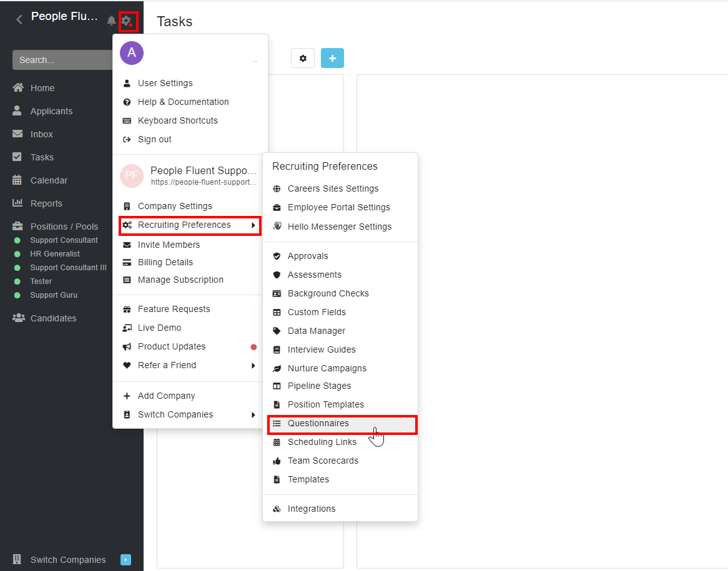This screenshot has width=728, height=571.
Task: Click the Calendar icon in sidebar
Action: pos(17,180)
